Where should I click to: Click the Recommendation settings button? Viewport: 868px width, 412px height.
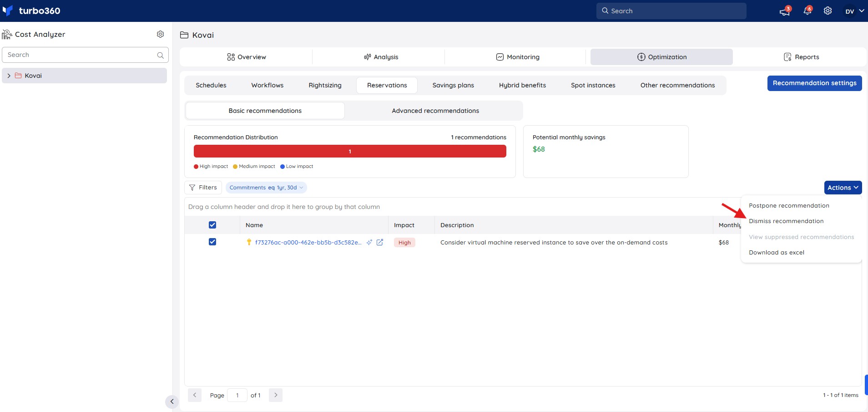[x=814, y=83]
